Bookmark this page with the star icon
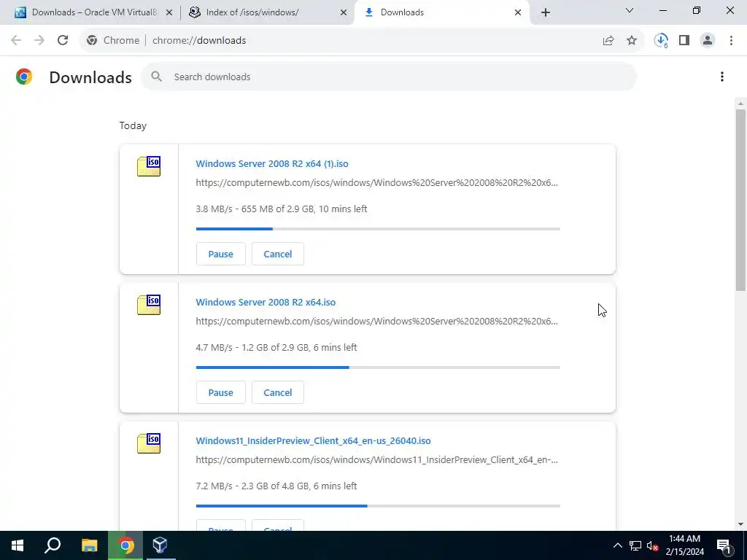Screen dimensions: 747x560 [x=632, y=41]
